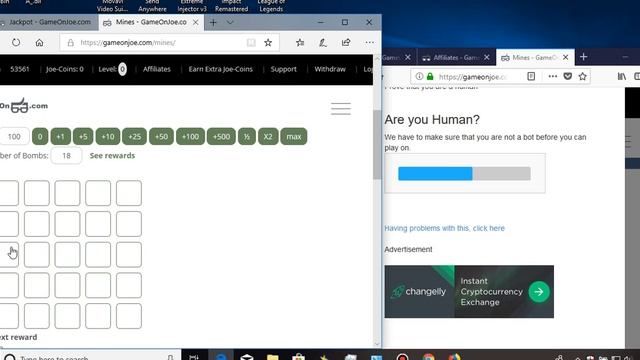Add 25 to bet with +25
The width and height of the screenshot is (640, 360).
(134, 136)
